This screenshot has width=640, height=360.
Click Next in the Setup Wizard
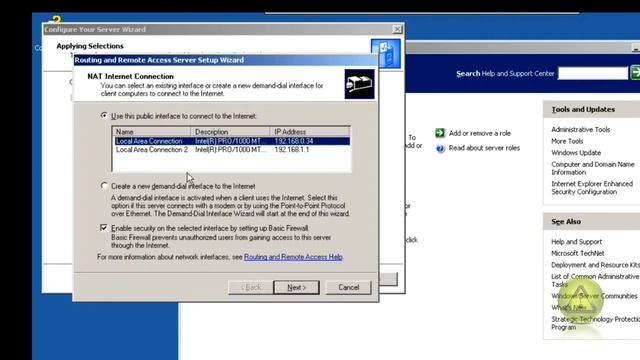click(x=296, y=287)
